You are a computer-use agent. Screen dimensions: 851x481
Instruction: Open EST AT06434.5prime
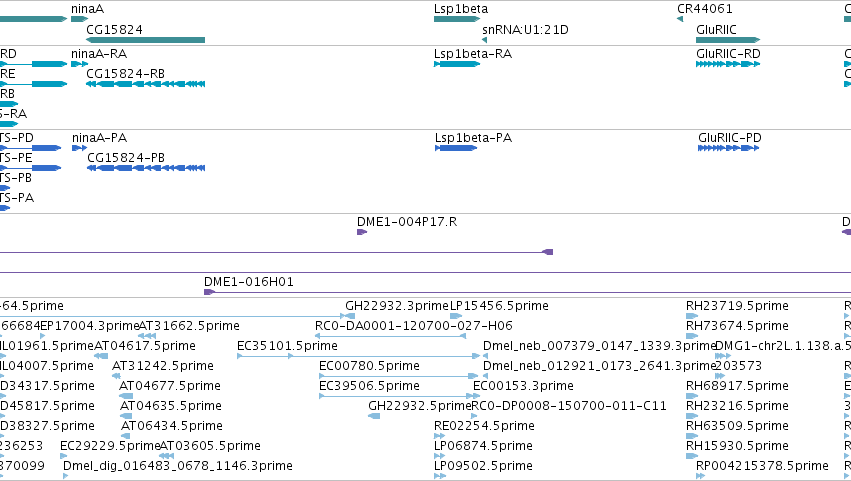[x=172, y=426]
